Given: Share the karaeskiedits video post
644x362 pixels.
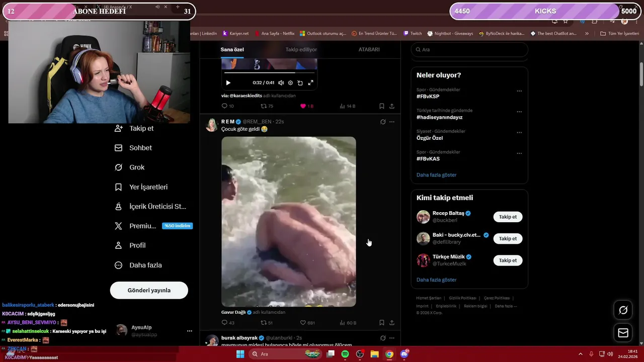Looking at the screenshot, I should (392, 106).
